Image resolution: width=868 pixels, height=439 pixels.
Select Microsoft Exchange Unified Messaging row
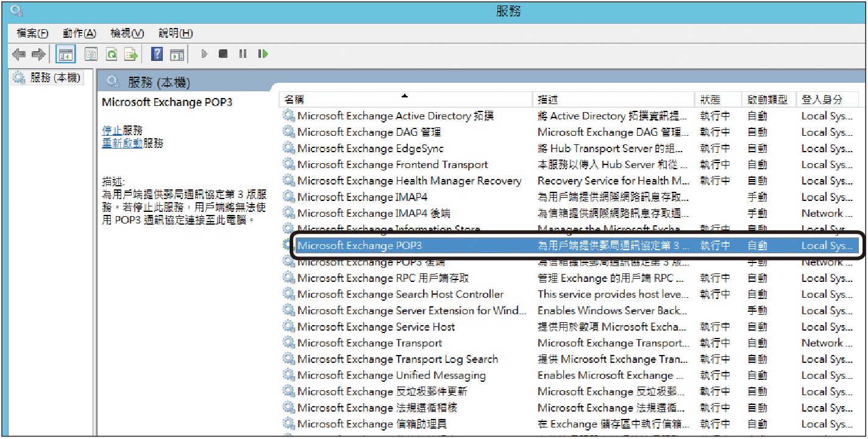coord(571,375)
